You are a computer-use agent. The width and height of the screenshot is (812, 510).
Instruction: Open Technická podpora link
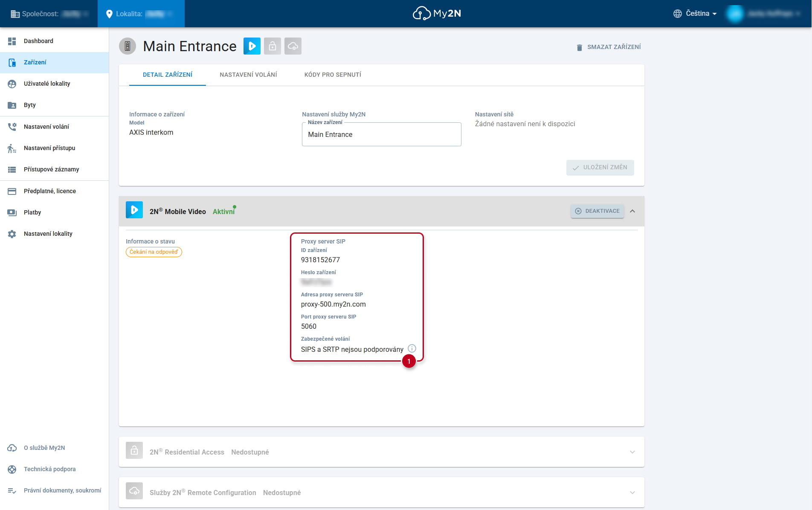[x=54, y=469]
